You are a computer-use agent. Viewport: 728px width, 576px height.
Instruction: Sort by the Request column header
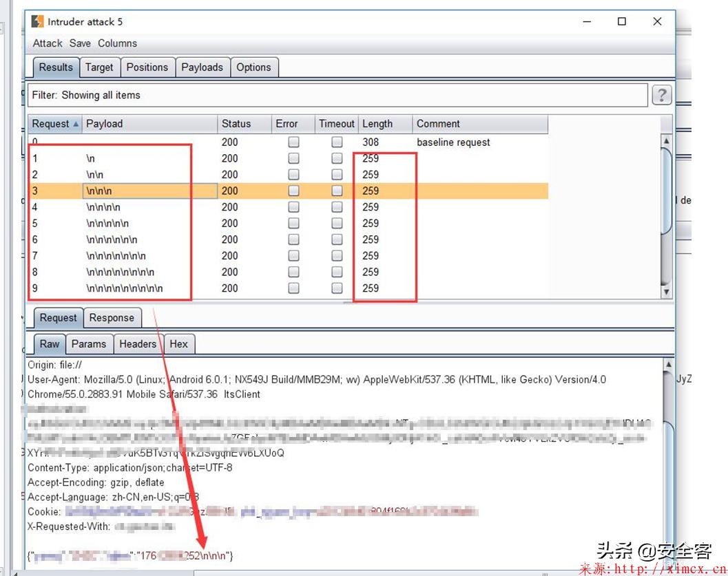coord(55,124)
